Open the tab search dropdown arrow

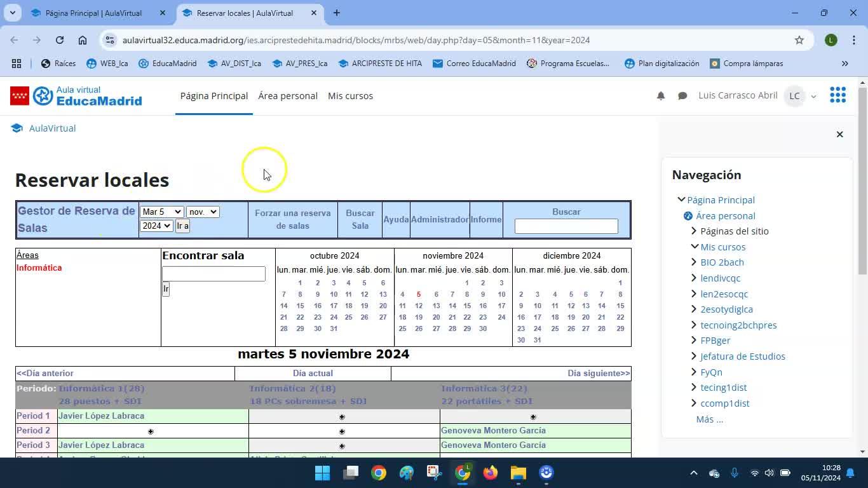click(12, 13)
